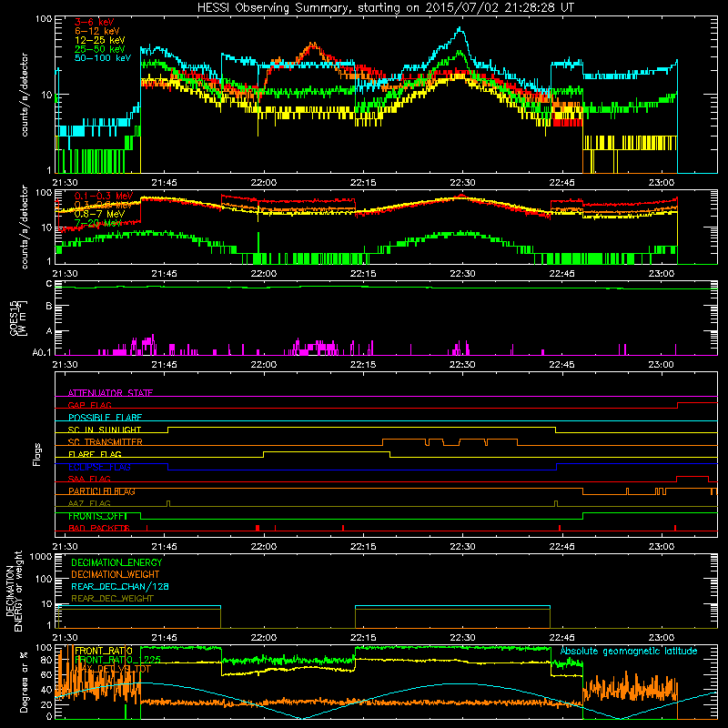Select the SC_TRANSMITTER flag label
Viewport: 728px width, 728px height.
[106, 442]
